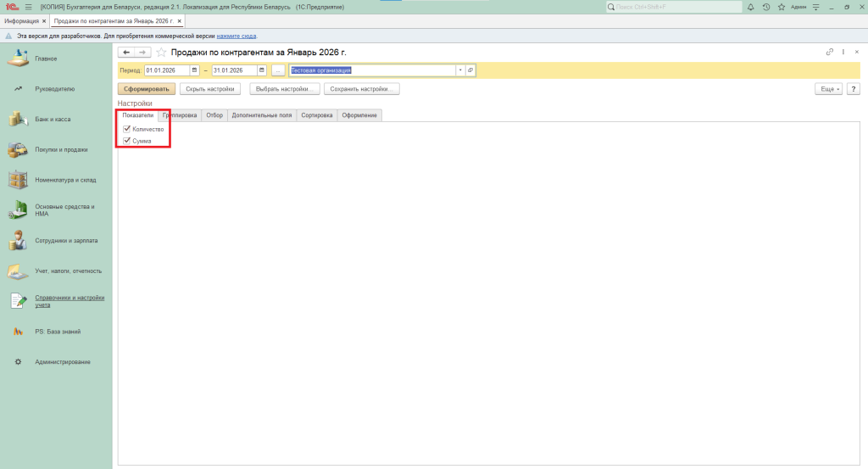Screen dimensions: 868x469
Task: Expand the Тестовая организация dropdown arrow
Action: (459, 70)
